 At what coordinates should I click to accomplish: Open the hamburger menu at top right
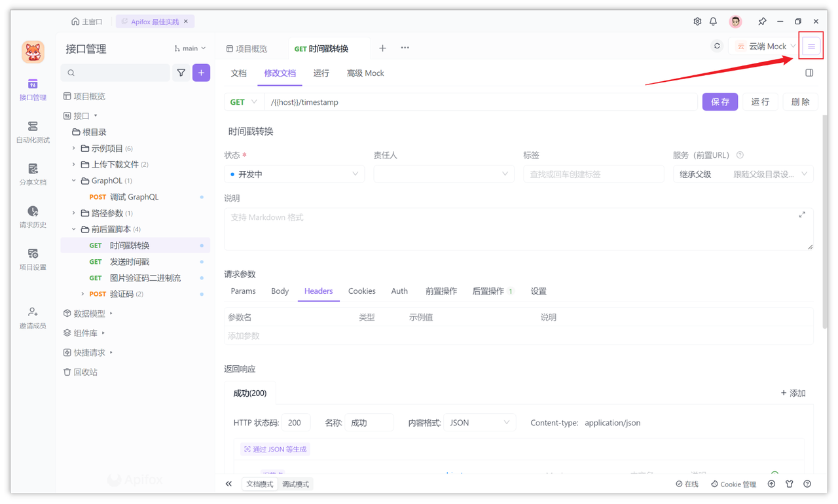(811, 46)
